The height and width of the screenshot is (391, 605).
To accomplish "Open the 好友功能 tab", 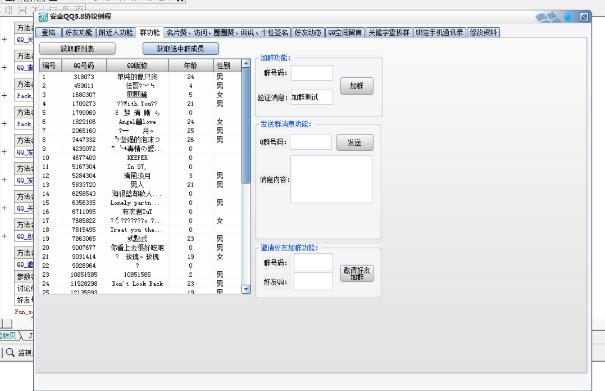I will (x=79, y=32).
